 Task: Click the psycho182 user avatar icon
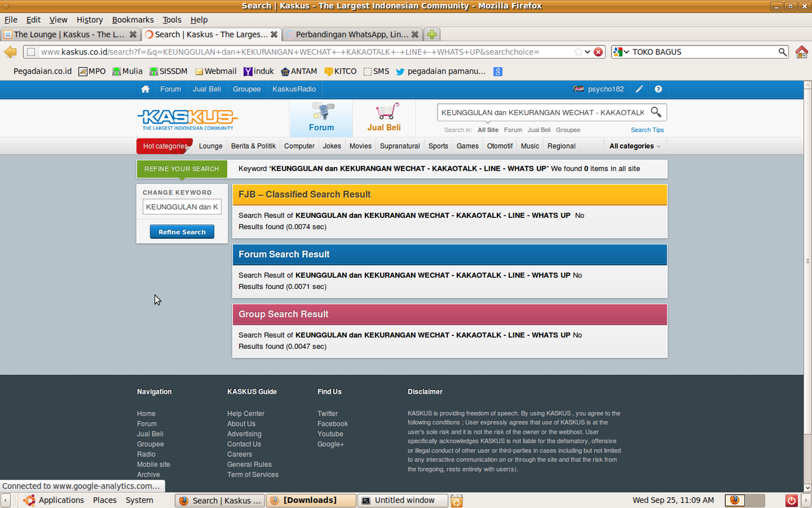point(578,89)
